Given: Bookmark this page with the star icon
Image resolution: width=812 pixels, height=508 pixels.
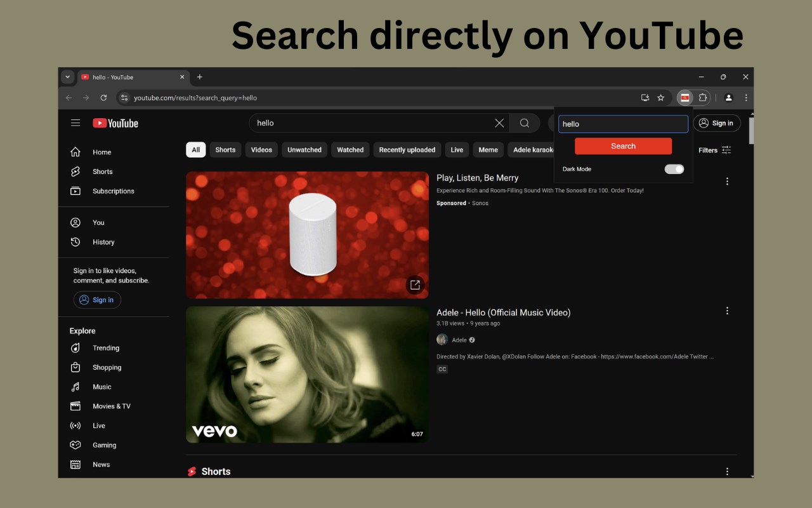Looking at the screenshot, I should click(660, 98).
